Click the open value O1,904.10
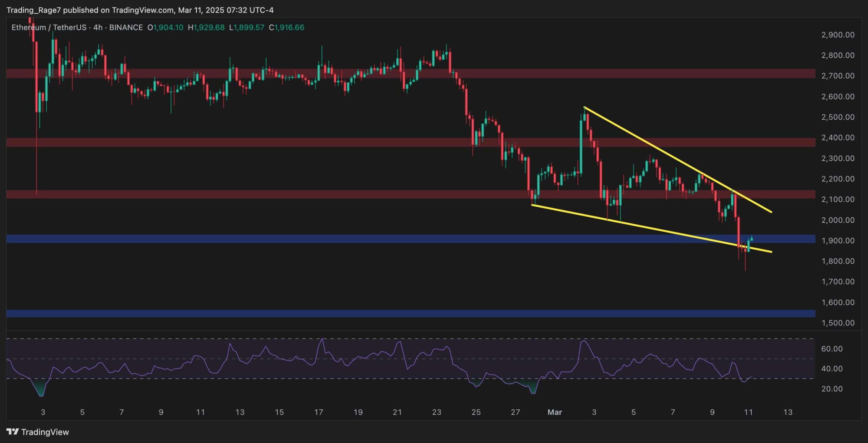 165,27
